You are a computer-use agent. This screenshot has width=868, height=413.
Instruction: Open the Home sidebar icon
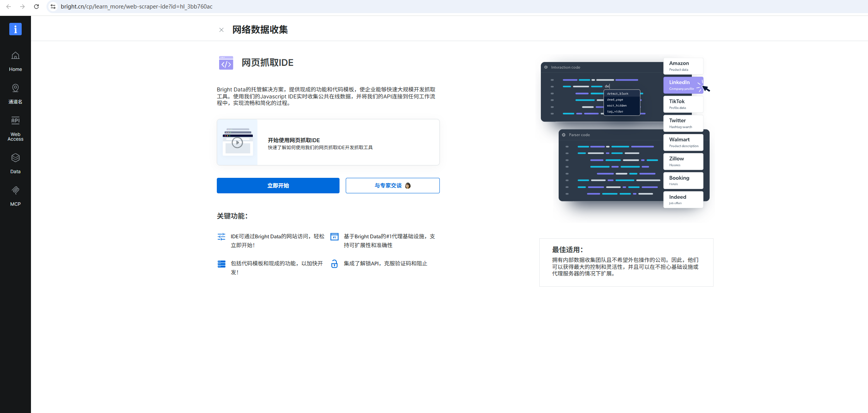[15, 56]
